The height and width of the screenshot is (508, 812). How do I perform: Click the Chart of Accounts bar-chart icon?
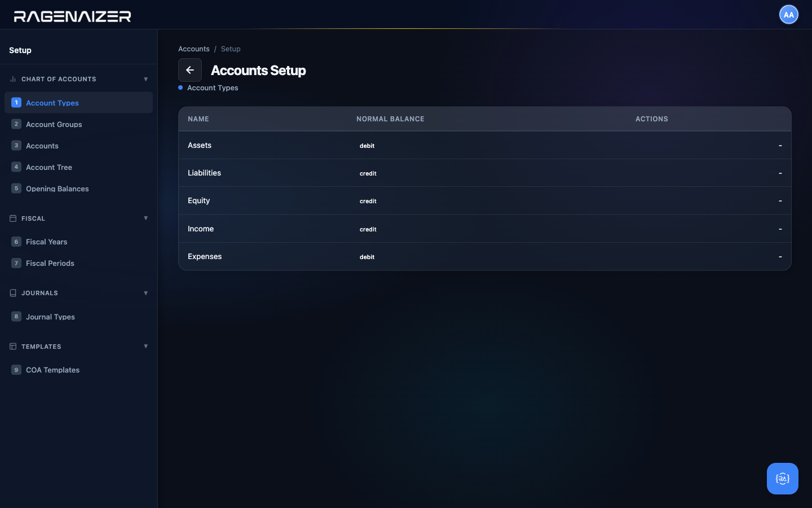(13, 79)
